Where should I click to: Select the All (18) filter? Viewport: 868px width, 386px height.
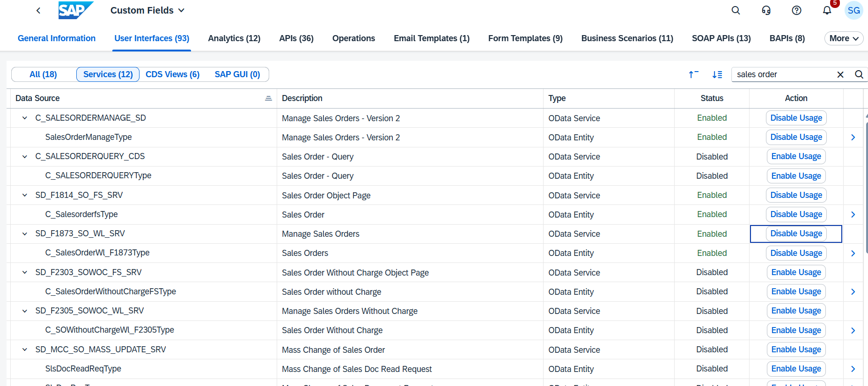coord(43,74)
